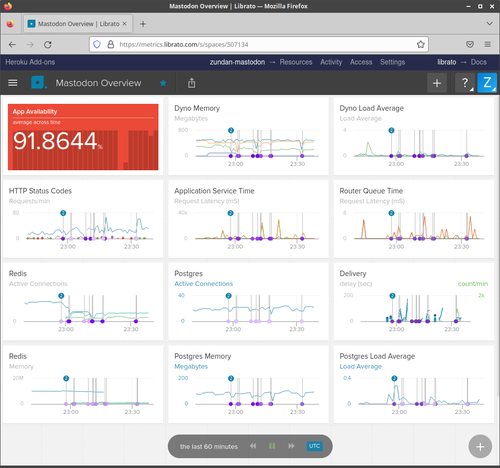The image size is (500, 468).
Task: Open the help question mark menu
Action: click(465, 83)
